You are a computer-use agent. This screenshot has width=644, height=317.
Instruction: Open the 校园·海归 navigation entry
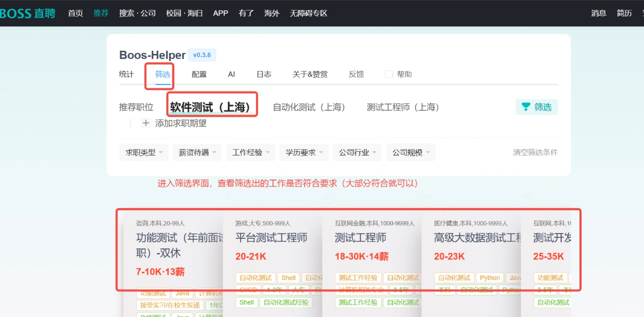click(x=184, y=13)
